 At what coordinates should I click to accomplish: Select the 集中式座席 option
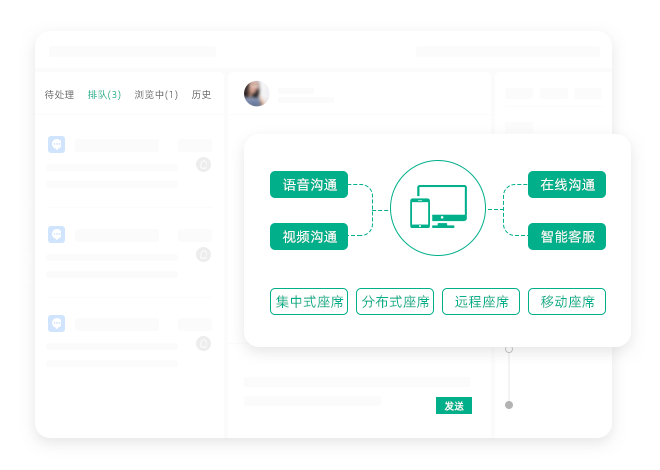pyautogui.click(x=309, y=302)
